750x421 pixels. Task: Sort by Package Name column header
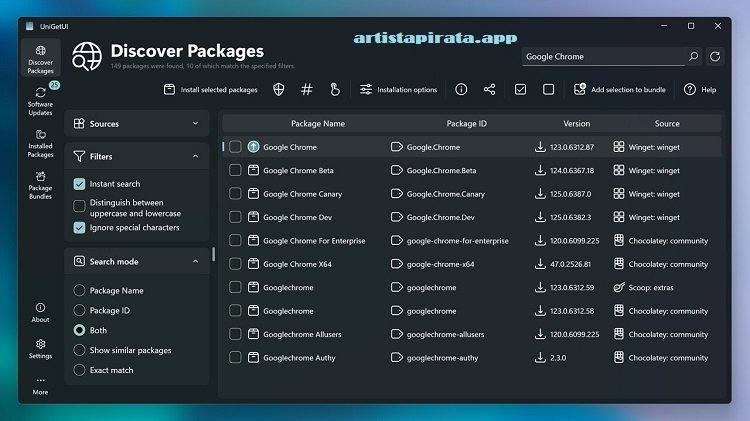click(318, 123)
